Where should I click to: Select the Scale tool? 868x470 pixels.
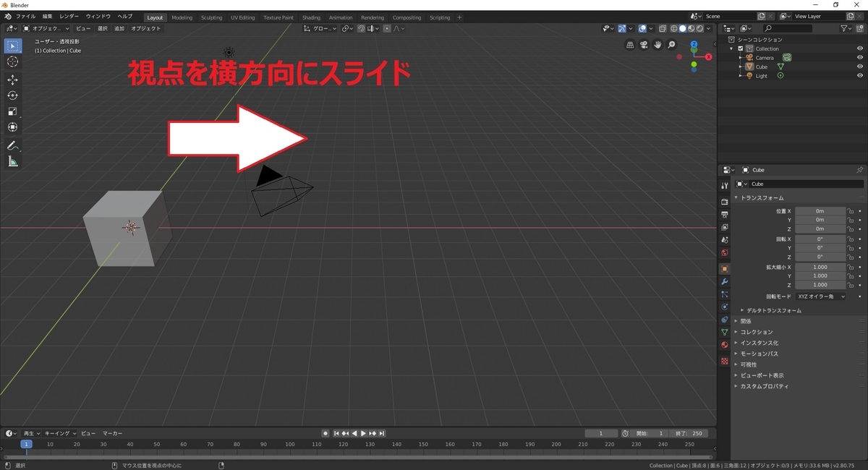tap(13, 111)
